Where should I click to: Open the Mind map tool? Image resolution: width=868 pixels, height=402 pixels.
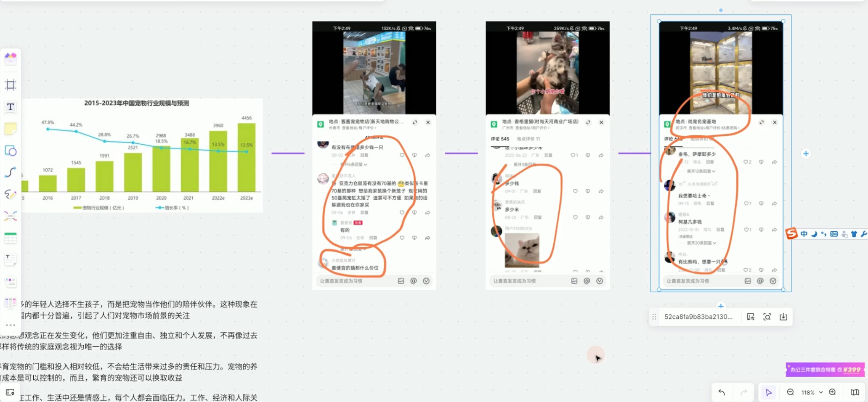click(11, 215)
